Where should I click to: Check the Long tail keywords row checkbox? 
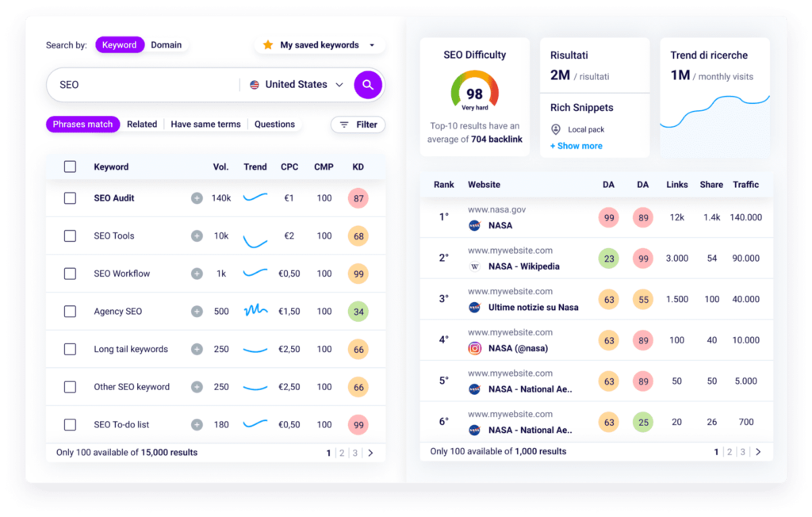tap(70, 349)
